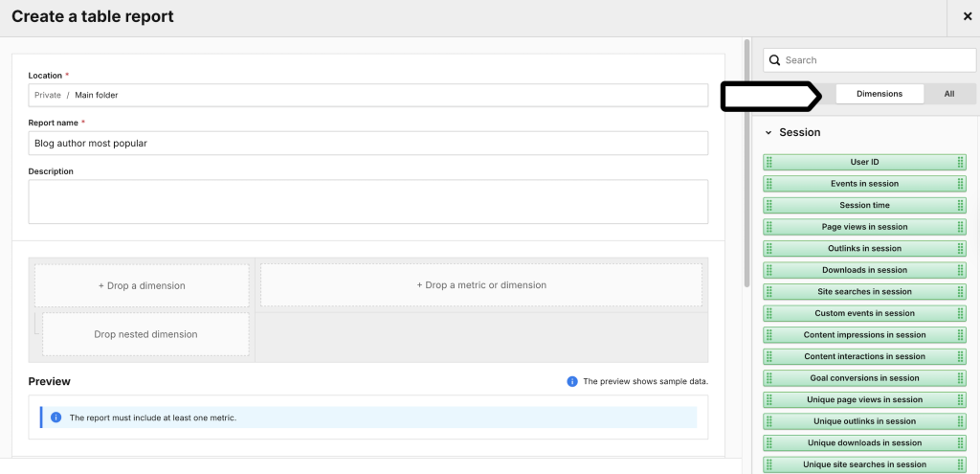Grab the right grip handle on Downloads in session

point(961,270)
